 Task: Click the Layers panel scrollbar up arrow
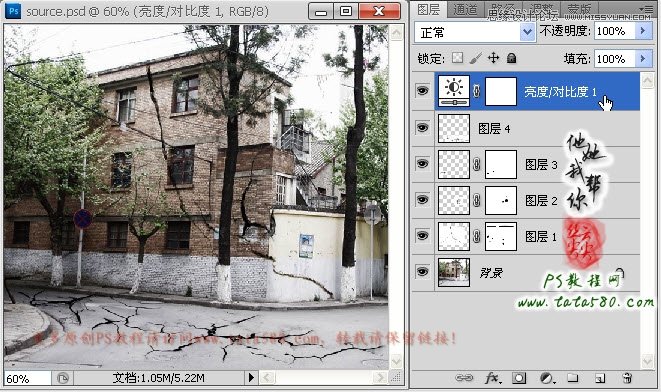click(648, 81)
